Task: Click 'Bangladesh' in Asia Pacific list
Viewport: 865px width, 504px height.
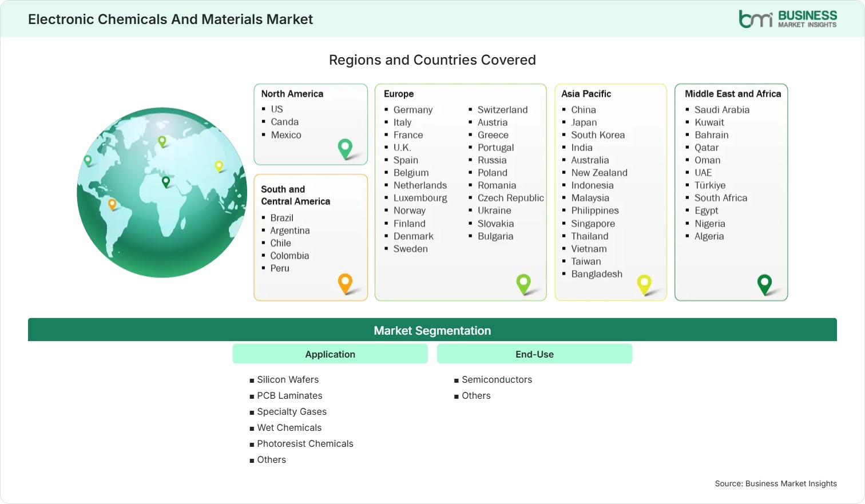Action: pos(596,274)
